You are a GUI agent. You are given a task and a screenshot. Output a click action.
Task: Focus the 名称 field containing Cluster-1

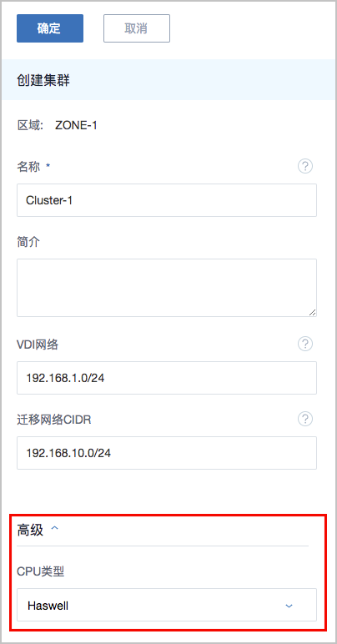click(167, 200)
